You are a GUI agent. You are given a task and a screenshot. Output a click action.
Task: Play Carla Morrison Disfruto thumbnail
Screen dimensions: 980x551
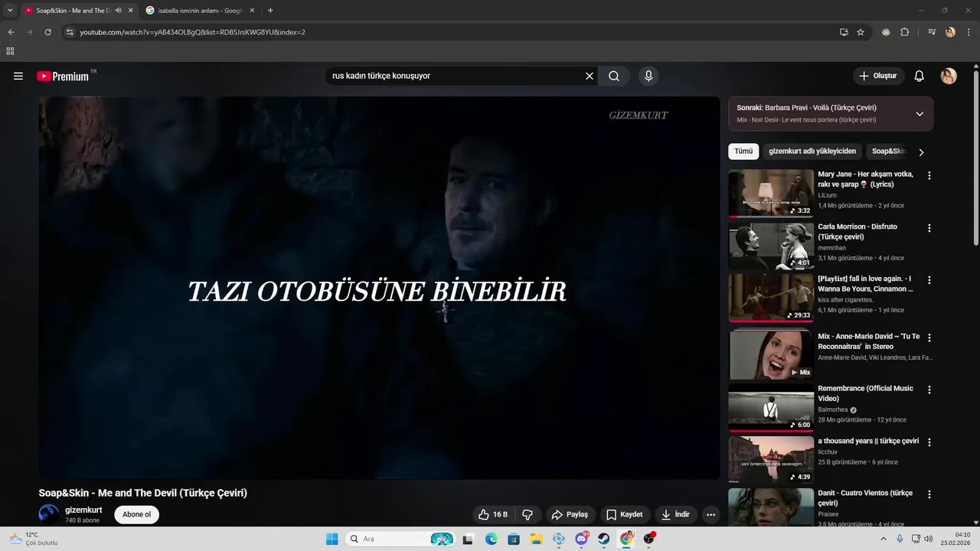[x=771, y=246]
